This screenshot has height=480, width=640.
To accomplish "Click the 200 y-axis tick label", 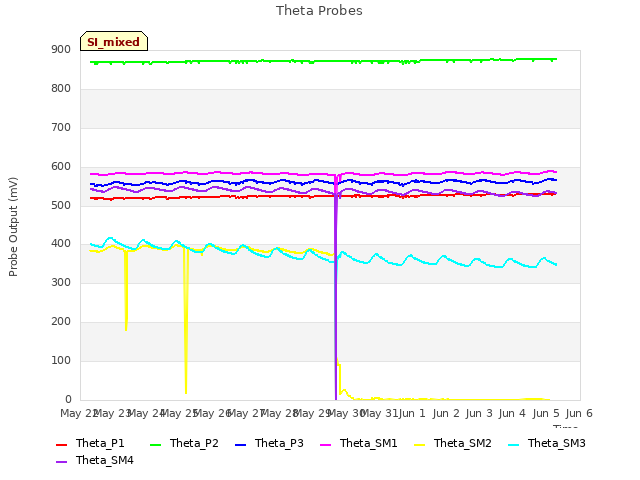I will click(x=61, y=322).
